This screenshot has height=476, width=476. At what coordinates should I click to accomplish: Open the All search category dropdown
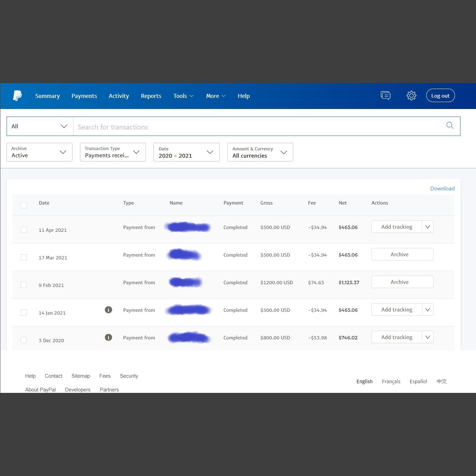pyautogui.click(x=40, y=126)
